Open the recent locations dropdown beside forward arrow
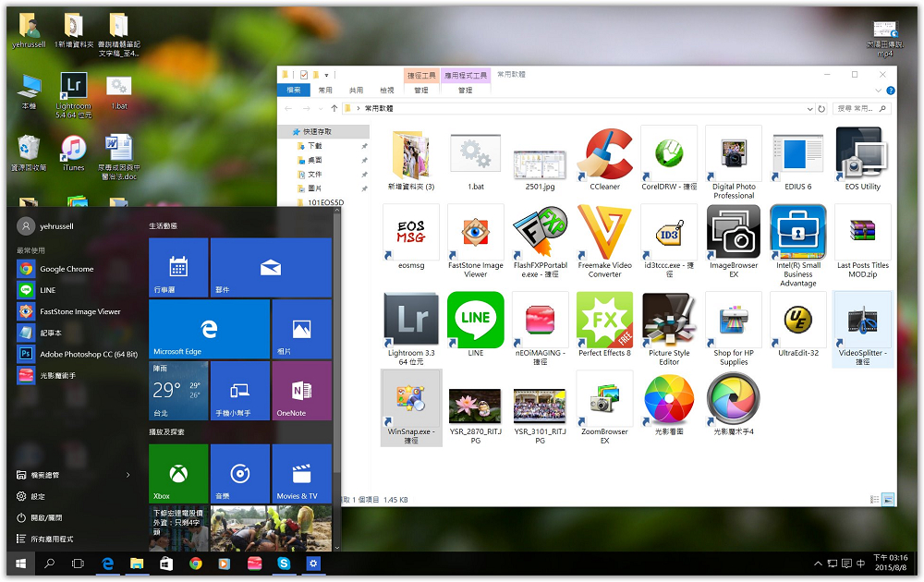Screen dimensions: 924x582 pos(321,109)
